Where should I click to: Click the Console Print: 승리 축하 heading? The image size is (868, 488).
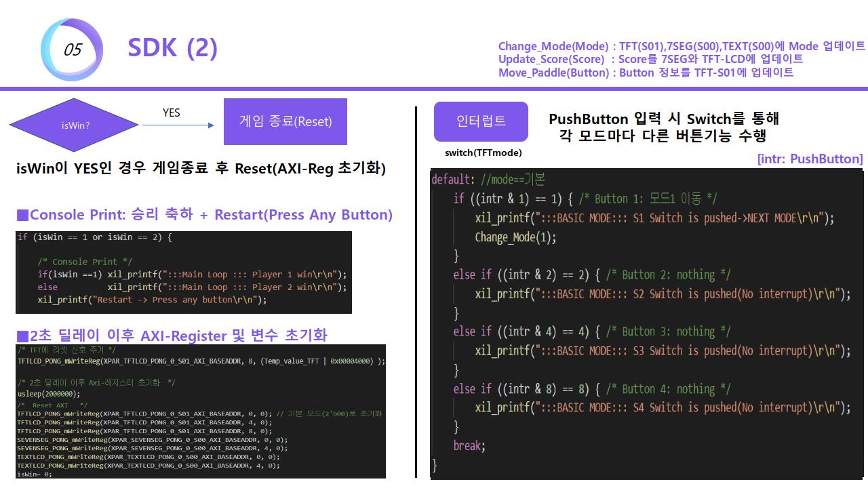[204, 215]
